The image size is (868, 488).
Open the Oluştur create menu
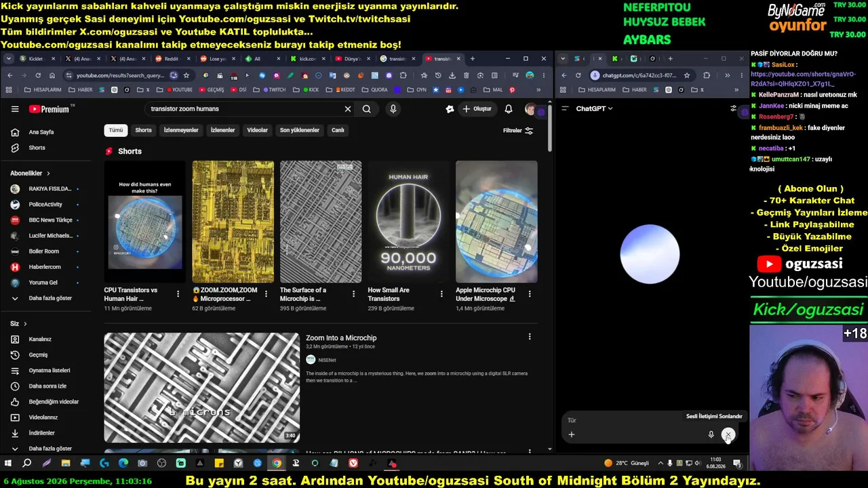point(477,108)
